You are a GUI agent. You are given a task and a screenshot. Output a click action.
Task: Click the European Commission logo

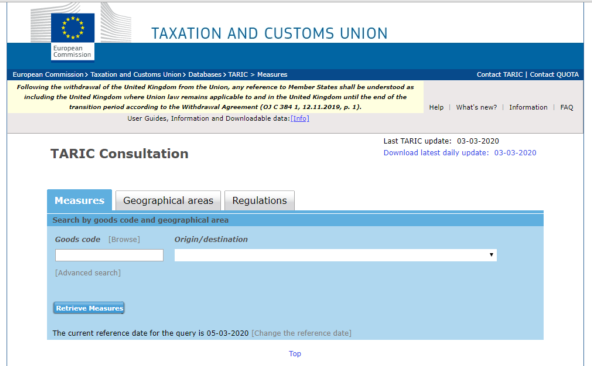(72, 36)
